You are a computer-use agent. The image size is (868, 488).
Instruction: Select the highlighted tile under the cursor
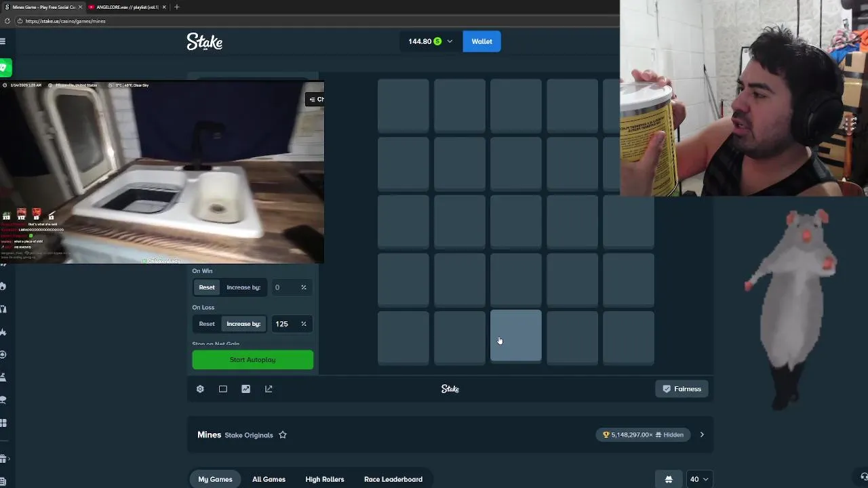pyautogui.click(x=516, y=337)
